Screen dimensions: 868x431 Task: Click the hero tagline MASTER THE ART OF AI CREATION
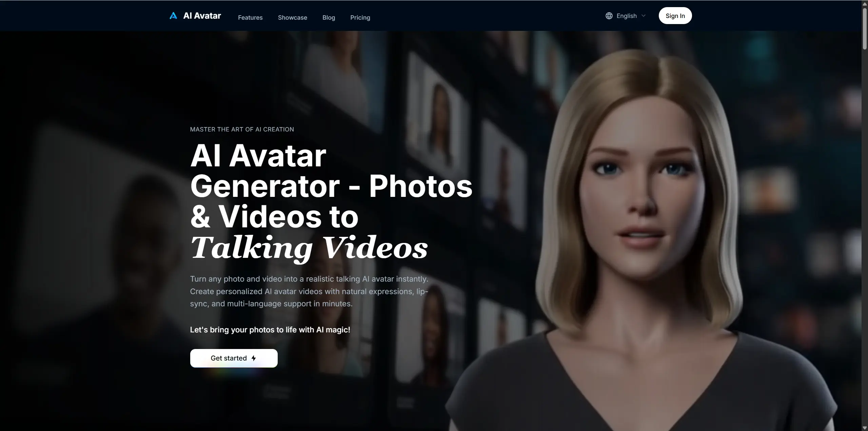(x=242, y=129)
